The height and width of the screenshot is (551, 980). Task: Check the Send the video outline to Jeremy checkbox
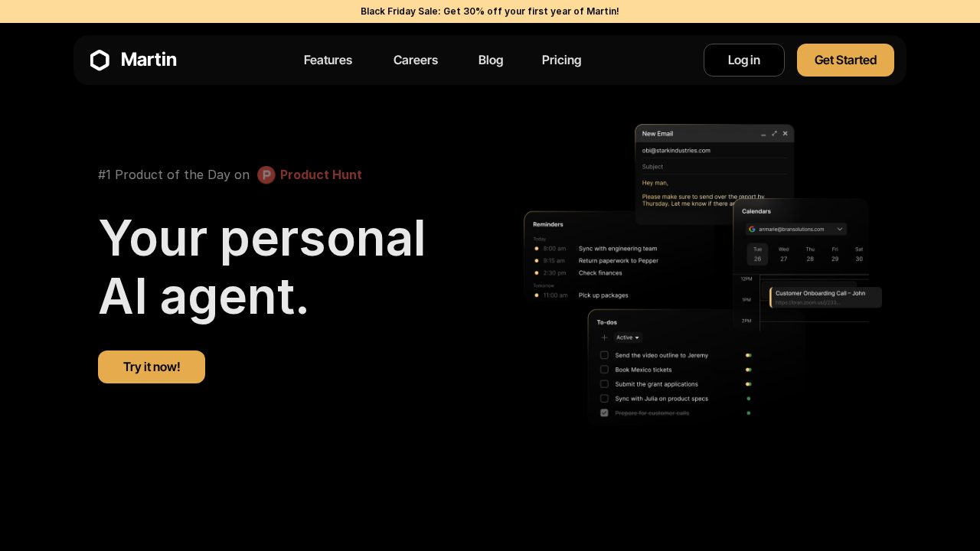tap(604, 355)
